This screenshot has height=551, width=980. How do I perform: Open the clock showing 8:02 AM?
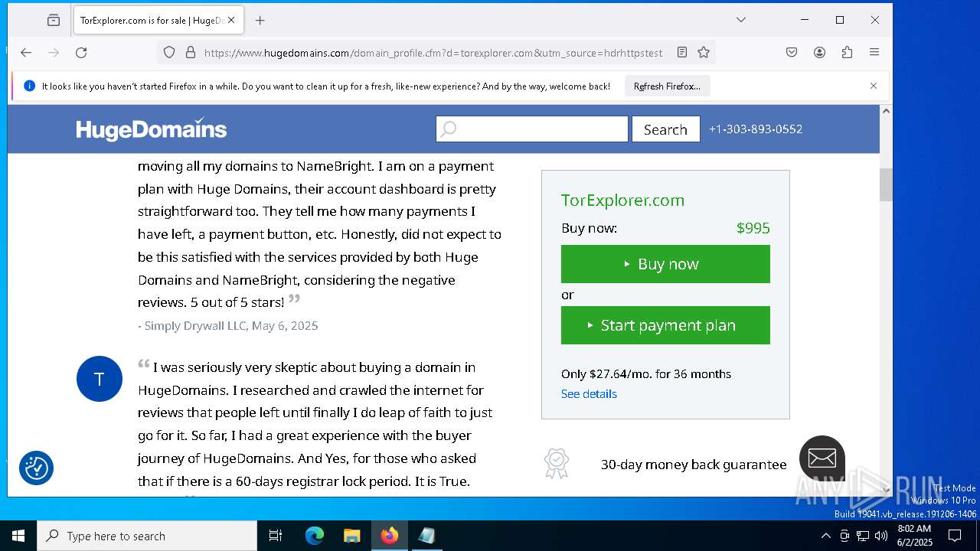[x=915, y=536]
